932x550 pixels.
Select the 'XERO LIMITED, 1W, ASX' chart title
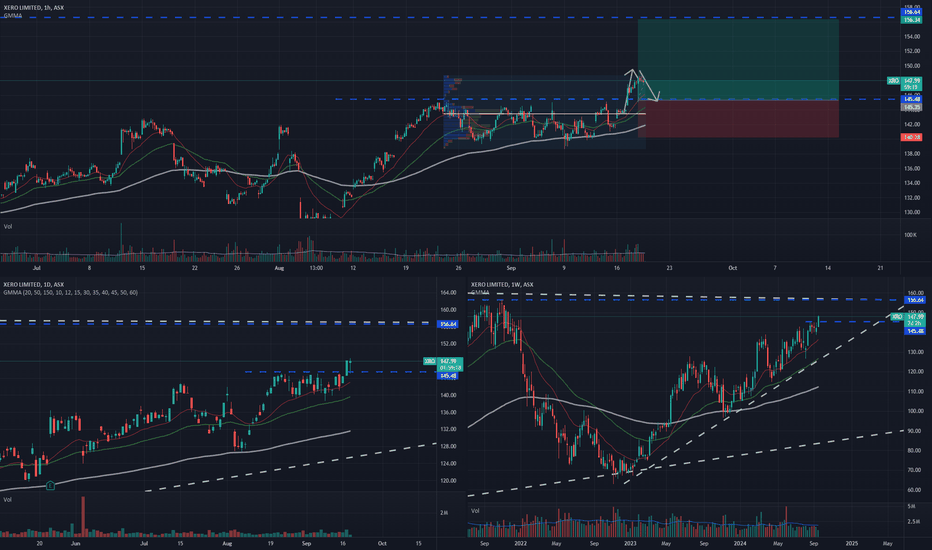(x=502, y=285)
